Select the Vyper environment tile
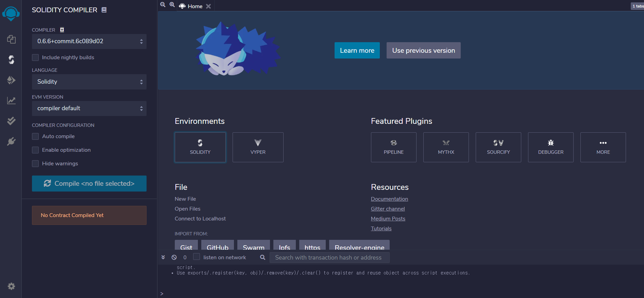This screenshot has width=644, height=298. click(x=258, y=147)
